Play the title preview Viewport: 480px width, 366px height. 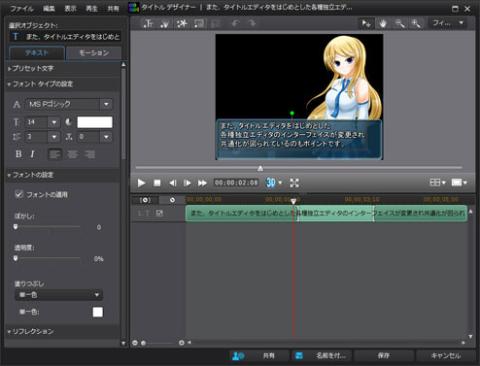point(141,183)
